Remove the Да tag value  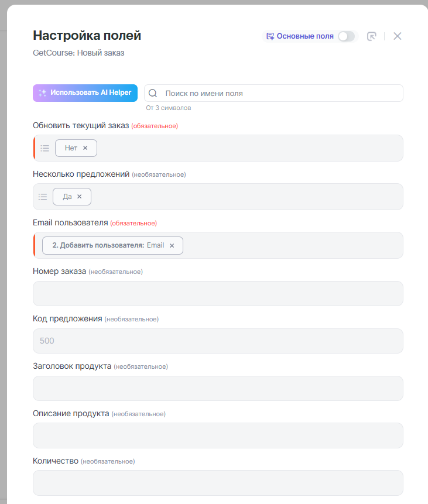point(80,197)
